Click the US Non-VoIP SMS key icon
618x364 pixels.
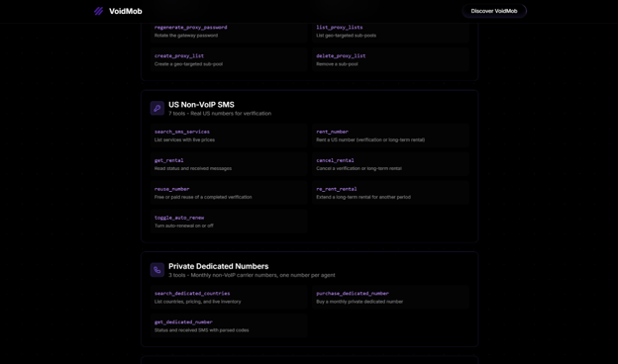pyautogui.click(x=157, y=108)
